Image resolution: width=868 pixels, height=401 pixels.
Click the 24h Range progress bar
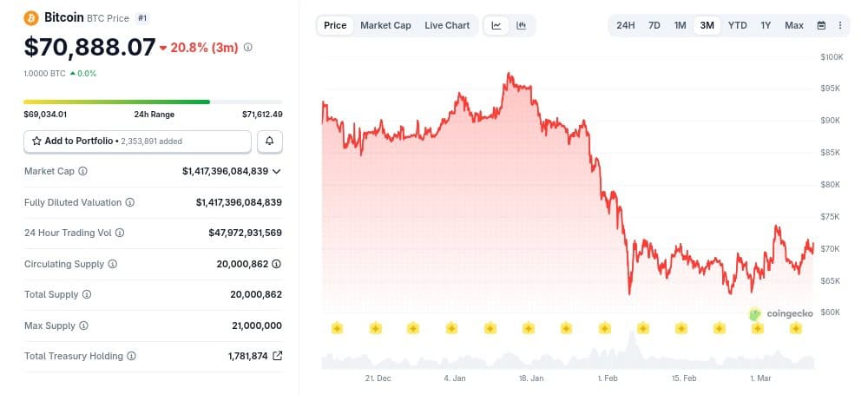tap(153, 102)
